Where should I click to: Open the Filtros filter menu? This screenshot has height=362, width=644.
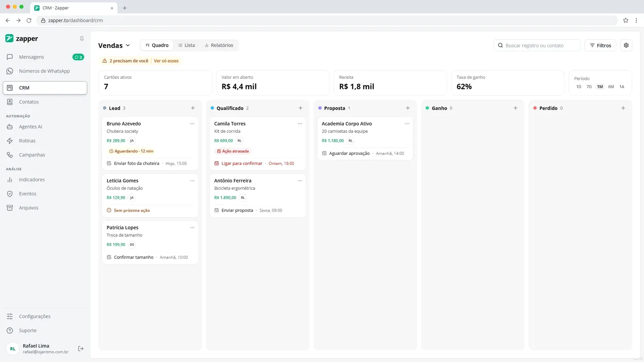pyautogui.click(x=601, y=45)
